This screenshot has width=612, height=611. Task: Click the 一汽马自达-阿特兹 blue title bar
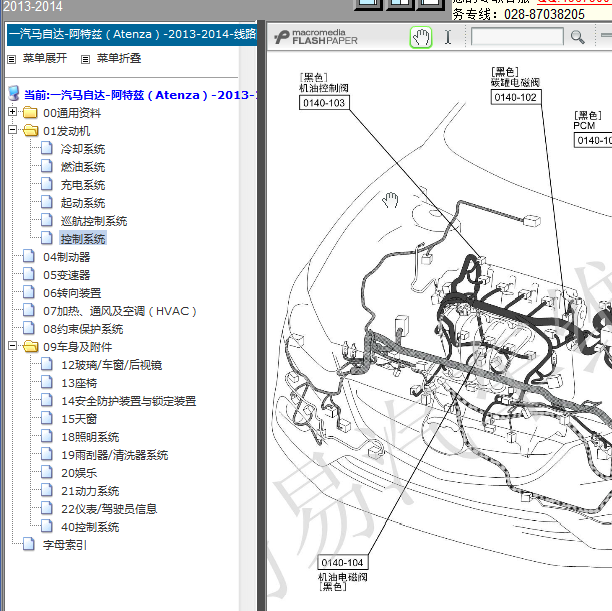[132, 34]
